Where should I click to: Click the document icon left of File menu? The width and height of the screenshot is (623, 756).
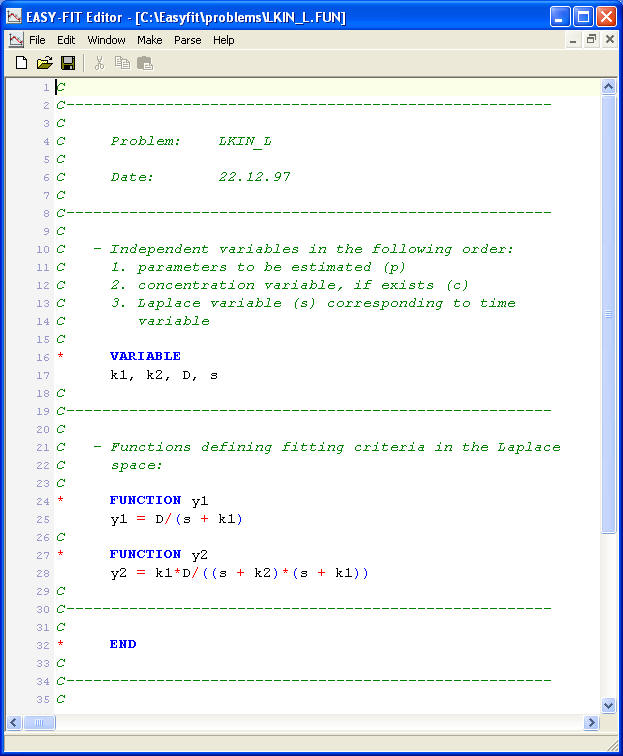point(15,40)
